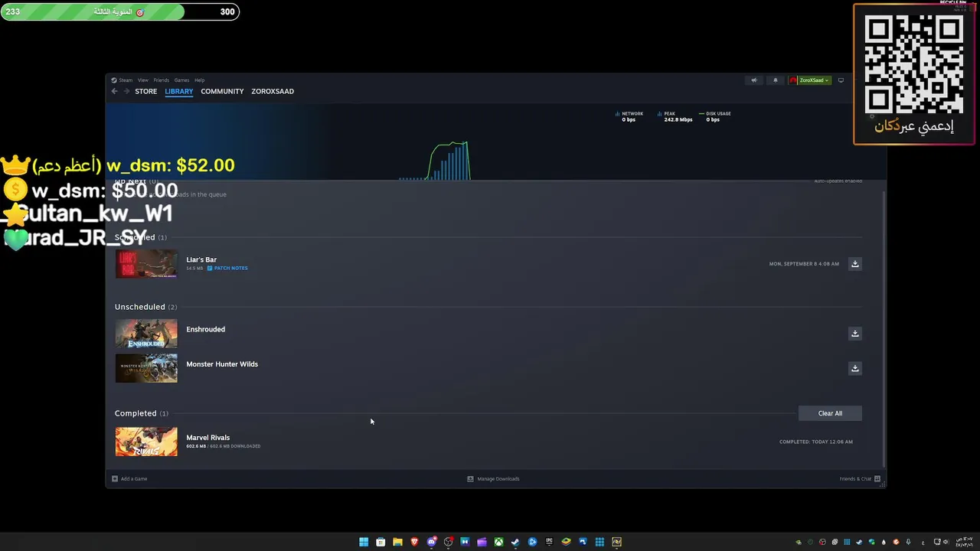This screenshot has width=980, height=551.
Task: Open Microsoft Store from taskbar
Action: (381, 542)
